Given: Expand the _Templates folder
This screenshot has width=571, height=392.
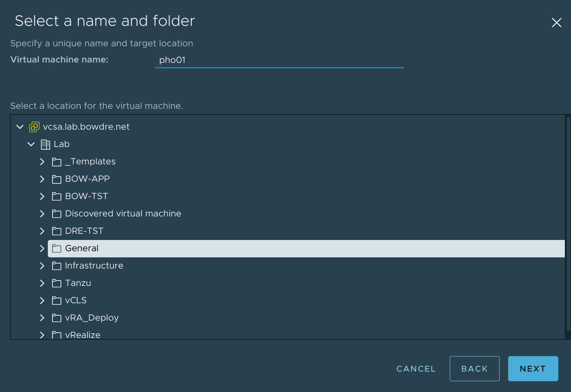Looking at the screenshot, I should coord(42,162).
